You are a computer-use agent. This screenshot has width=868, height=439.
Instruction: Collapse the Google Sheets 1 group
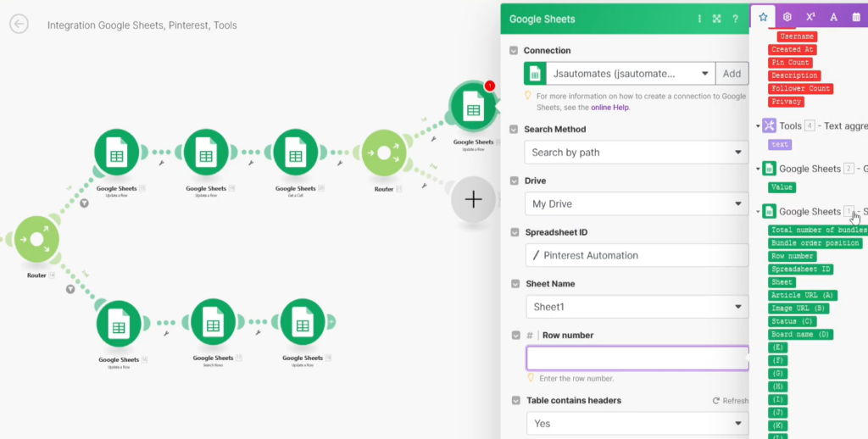point(758,212)
